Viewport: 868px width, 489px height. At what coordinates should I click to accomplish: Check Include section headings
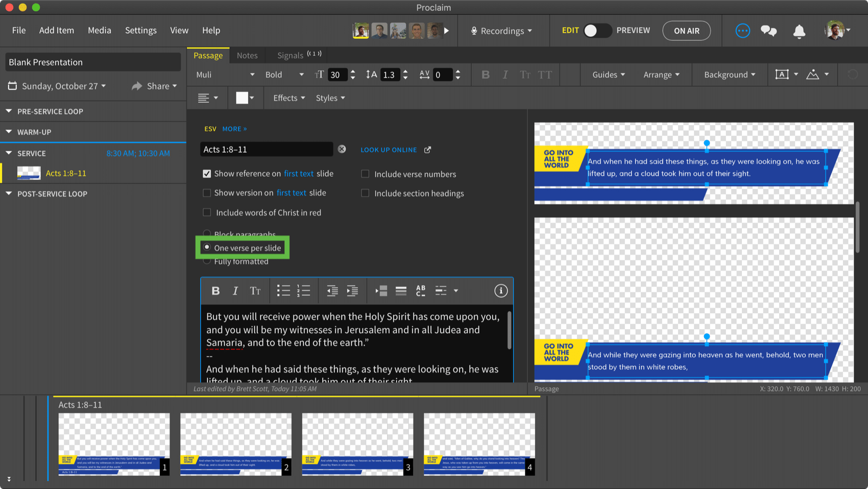(x=365, y=193)
